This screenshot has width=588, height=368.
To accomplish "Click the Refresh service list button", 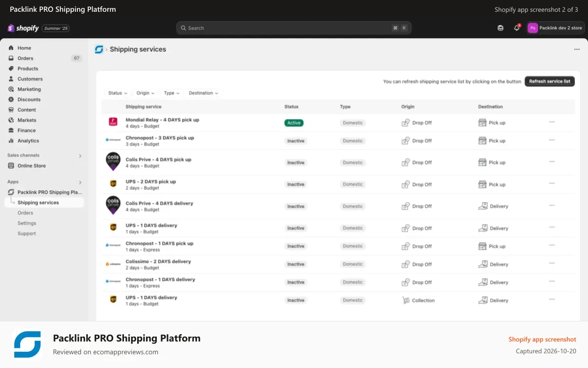I will 549,81.
